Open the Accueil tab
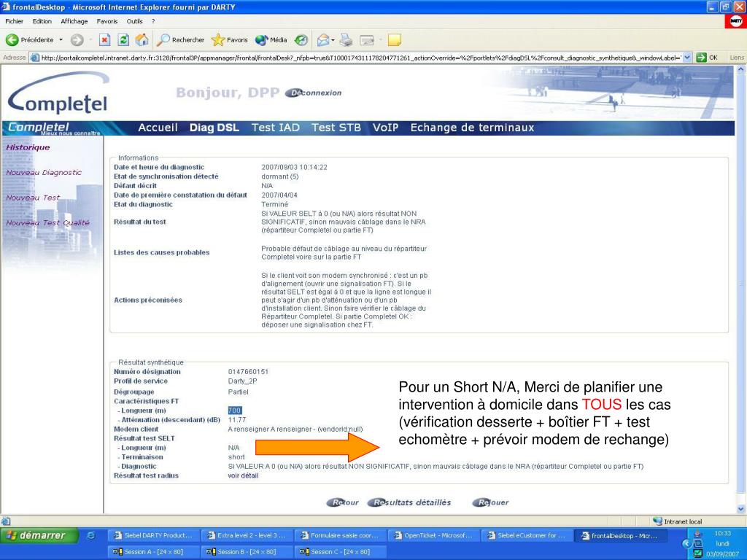 (x=158, y=128)
